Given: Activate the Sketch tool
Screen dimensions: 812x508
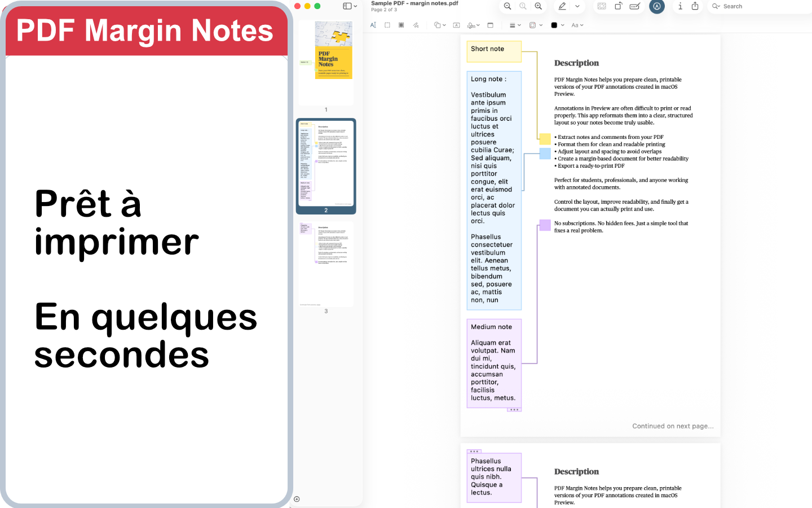Looking at the screenshot, I should tap(416, 25).
